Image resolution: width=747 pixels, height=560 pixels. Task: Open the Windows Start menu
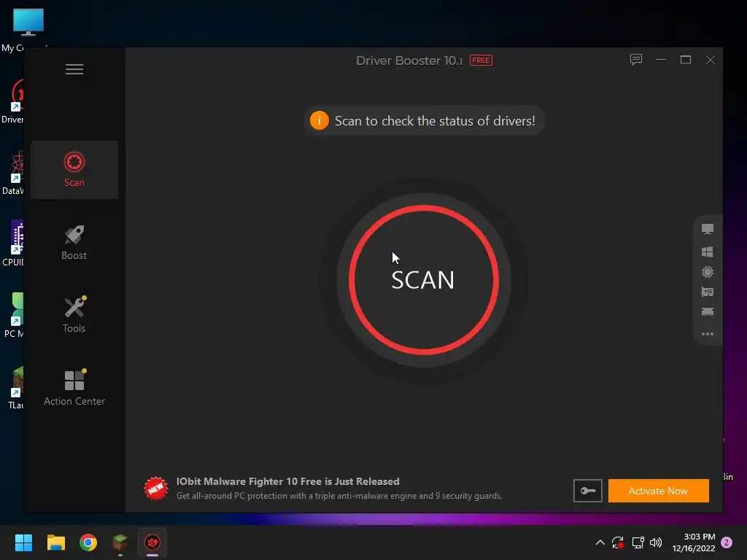pos(23,542)
